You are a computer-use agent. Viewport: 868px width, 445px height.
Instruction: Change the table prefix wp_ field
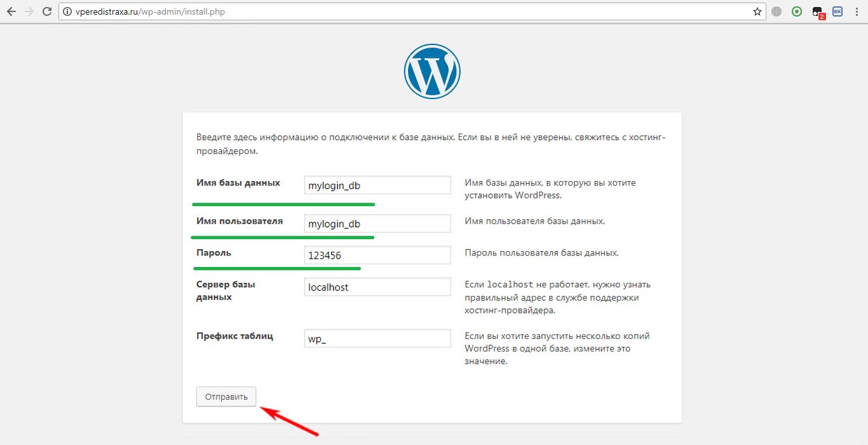coord(377,338)
